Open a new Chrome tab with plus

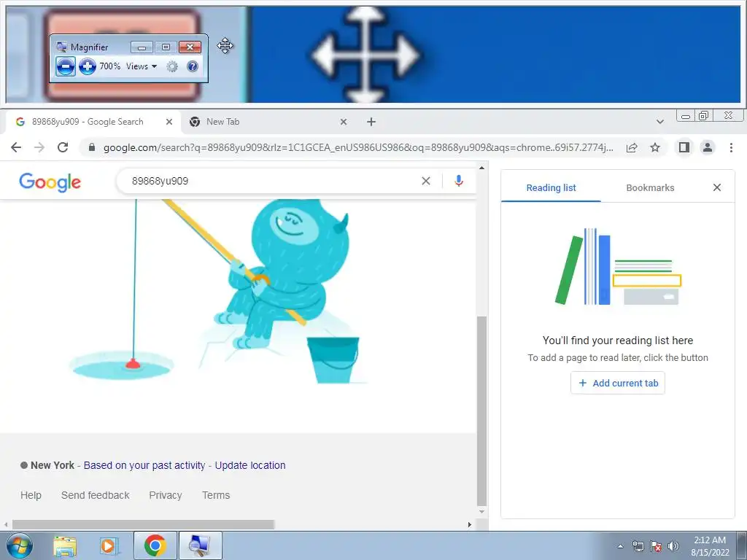pyautogui.click(x=371, y=122)
